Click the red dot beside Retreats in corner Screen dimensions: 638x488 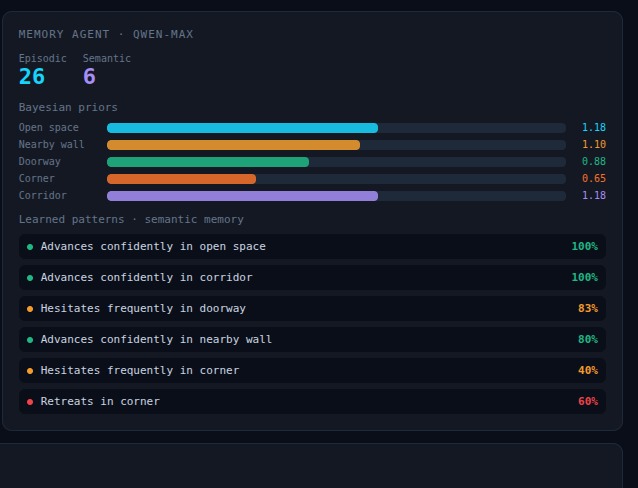[30, 402]
